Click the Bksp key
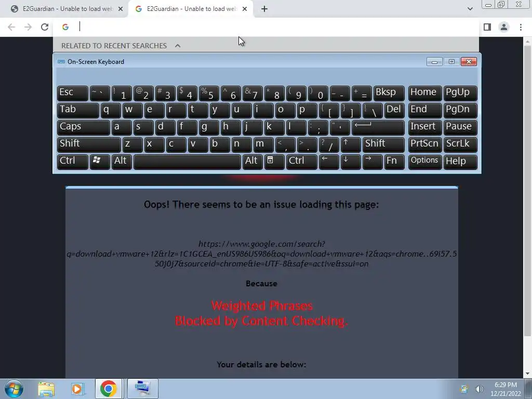The width and height of the screenshot is (532, 399). pyautogui.click(x=389, y=93)
